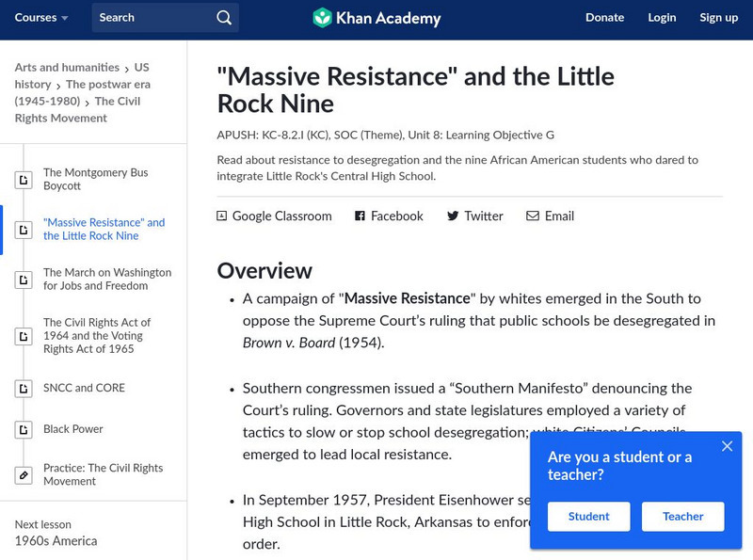753x560 pixels.
Task: Close the student or teacher popup
Action: [x=727, y=446]
